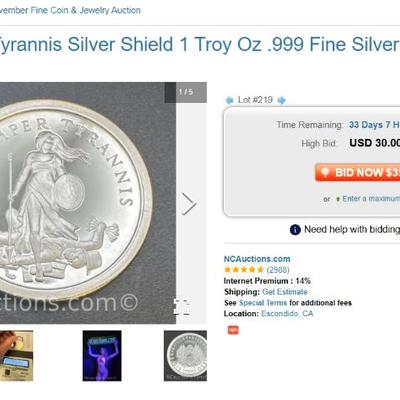Click the Bid Now $35 button
This screenshot has width=400, height=400.
(357, 172)
